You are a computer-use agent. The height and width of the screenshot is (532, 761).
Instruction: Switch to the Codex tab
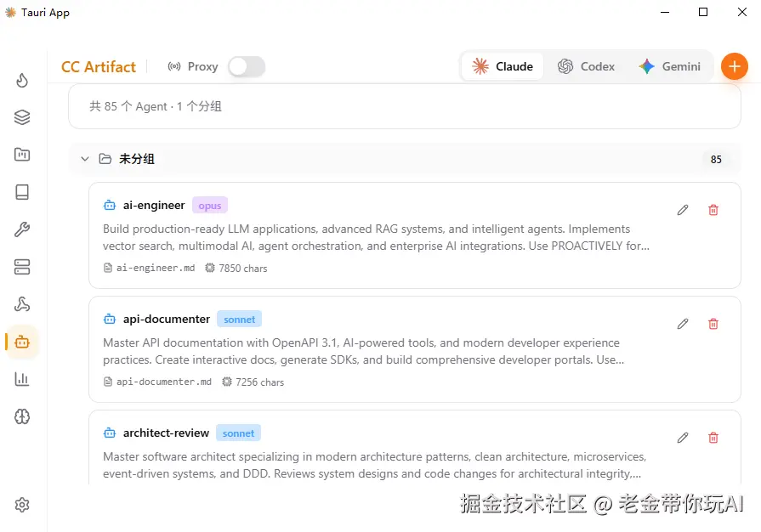coord(586,66)
